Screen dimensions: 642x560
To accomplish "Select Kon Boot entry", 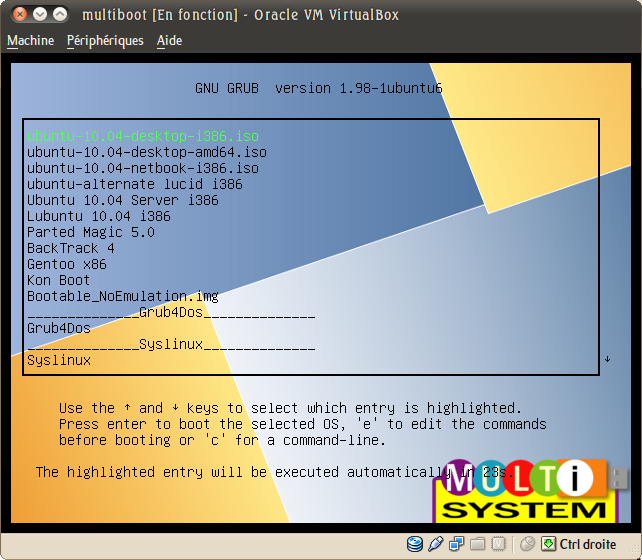I will (59, 280).
